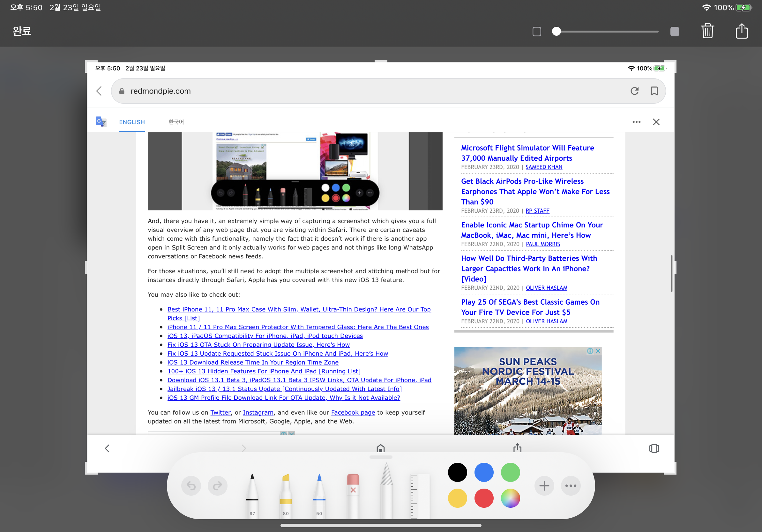The image size is (762, 532).
Task: Select the ruler tool
Action: pos(420,496)
